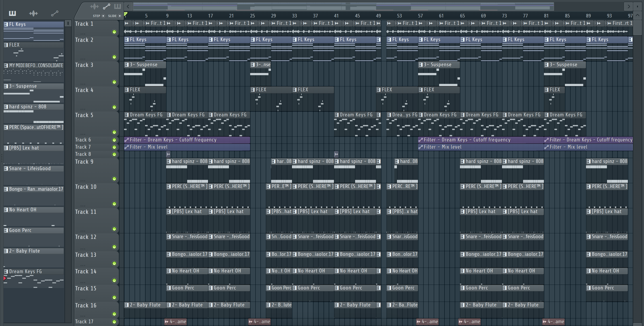Click bar 81 on the timeline ruler
Viewport: 644px width, 326px height.
[x=546, y=16]
